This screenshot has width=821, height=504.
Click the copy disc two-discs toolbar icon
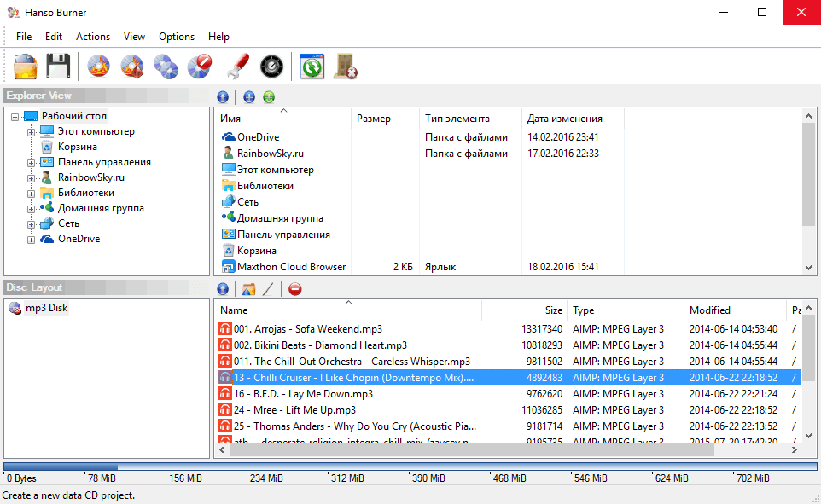click(x=166, y=67)
